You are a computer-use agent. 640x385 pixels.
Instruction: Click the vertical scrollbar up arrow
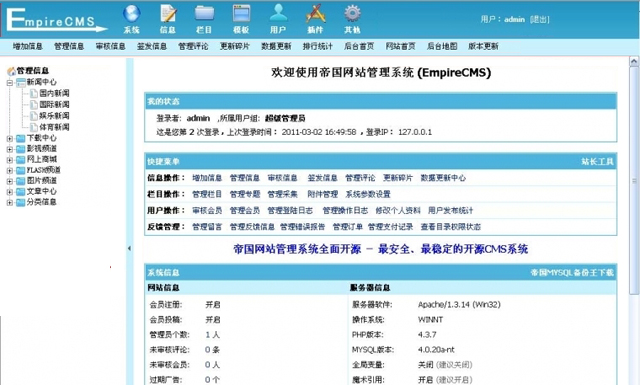[x=634, y=62]
